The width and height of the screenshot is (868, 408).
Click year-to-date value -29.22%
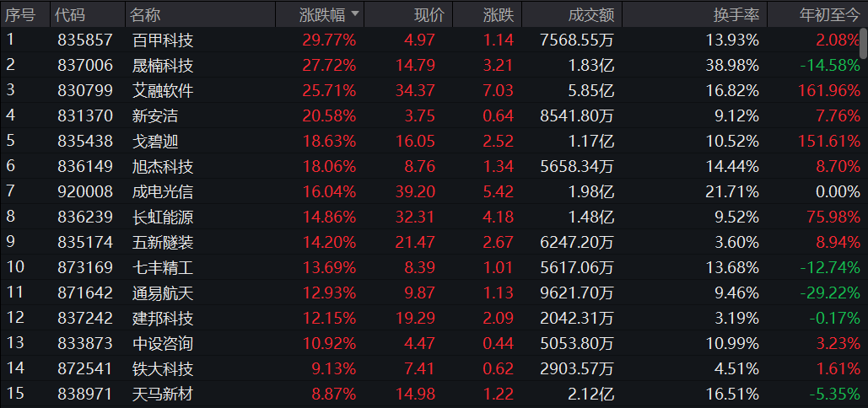[x=830, y=293]
